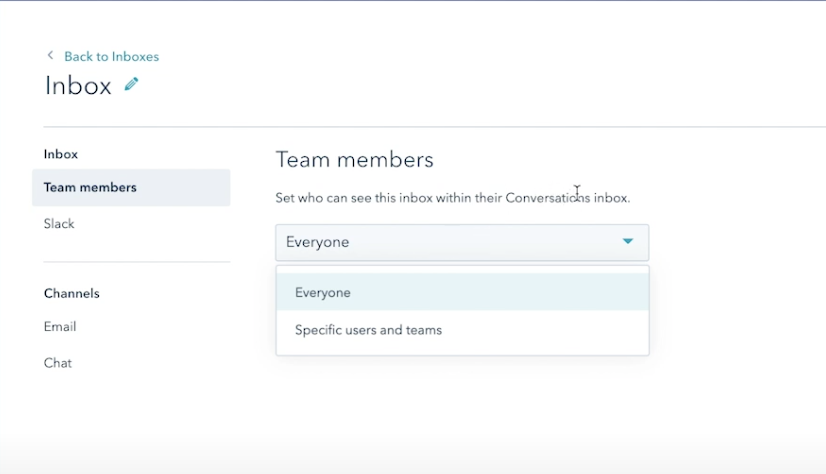Open Email under Channels
826x474 pixels.
point(60,327)
